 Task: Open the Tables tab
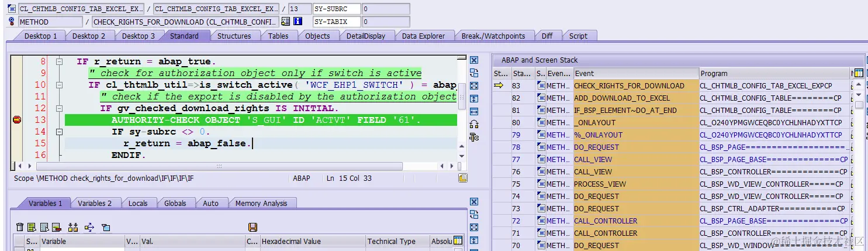point(278,36)
